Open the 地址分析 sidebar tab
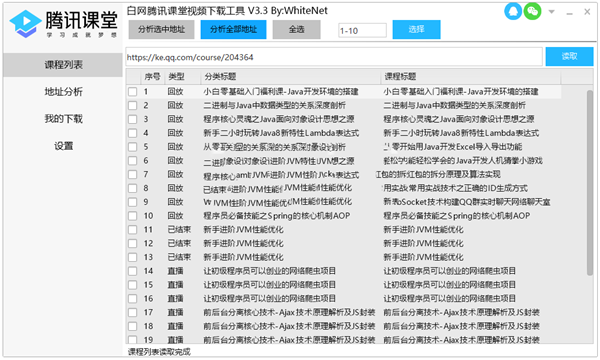Viewport: 600px width, 360px height. pos(63,92)
